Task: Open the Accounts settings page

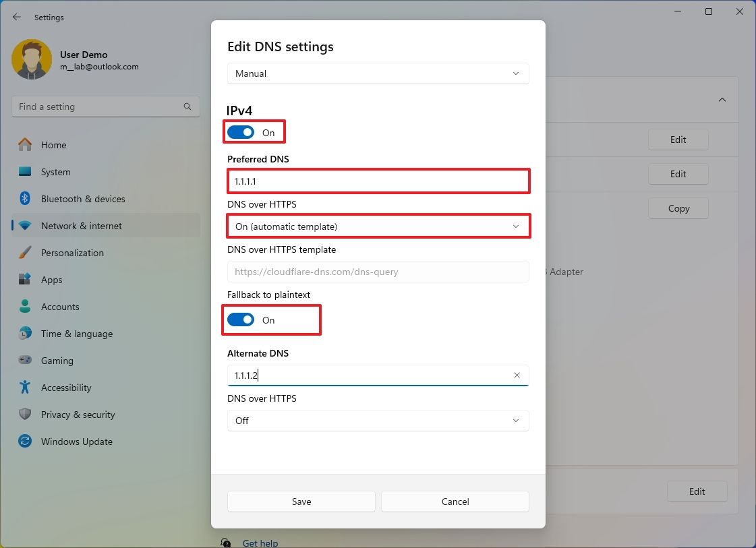Action: pyautogui.click(x=59, y=307)
